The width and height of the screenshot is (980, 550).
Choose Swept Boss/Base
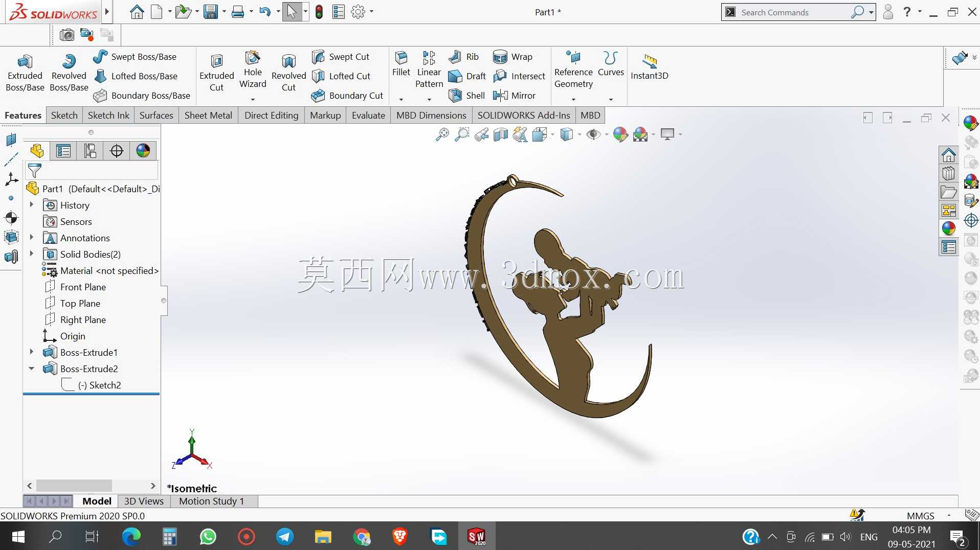(135, 57)
